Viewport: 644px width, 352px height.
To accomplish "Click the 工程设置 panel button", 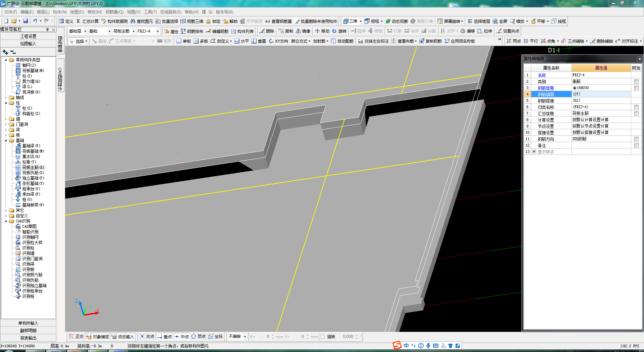I will [28, 36].
